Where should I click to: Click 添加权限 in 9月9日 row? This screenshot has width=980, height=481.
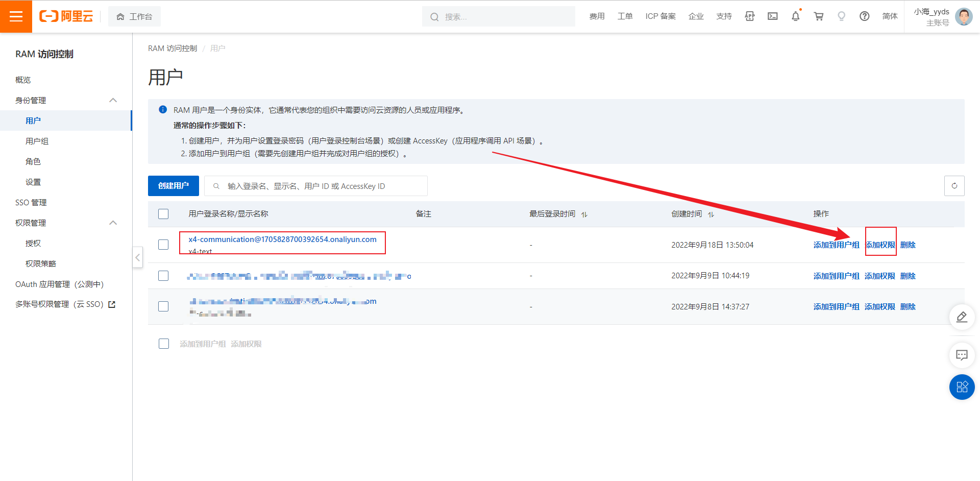[880, 276]
